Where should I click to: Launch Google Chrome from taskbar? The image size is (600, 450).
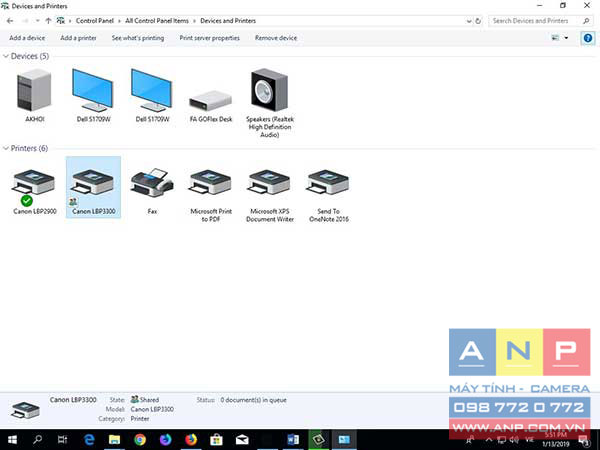140,440
